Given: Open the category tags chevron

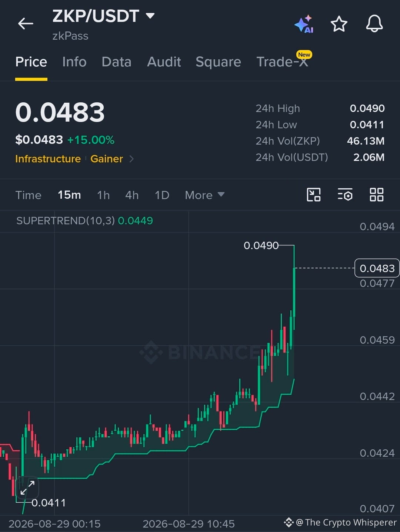Looking at the screenshot, I should point(131,159).
